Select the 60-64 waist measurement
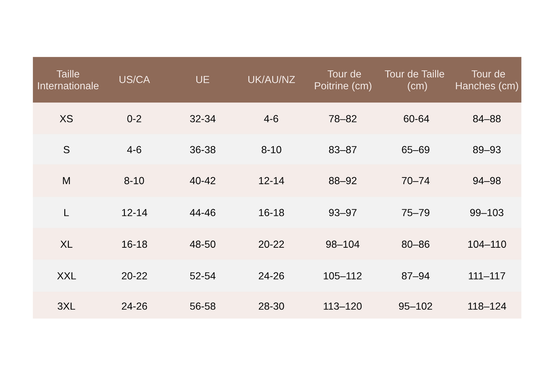Screen dimensions: 555x392 (416, 119)
